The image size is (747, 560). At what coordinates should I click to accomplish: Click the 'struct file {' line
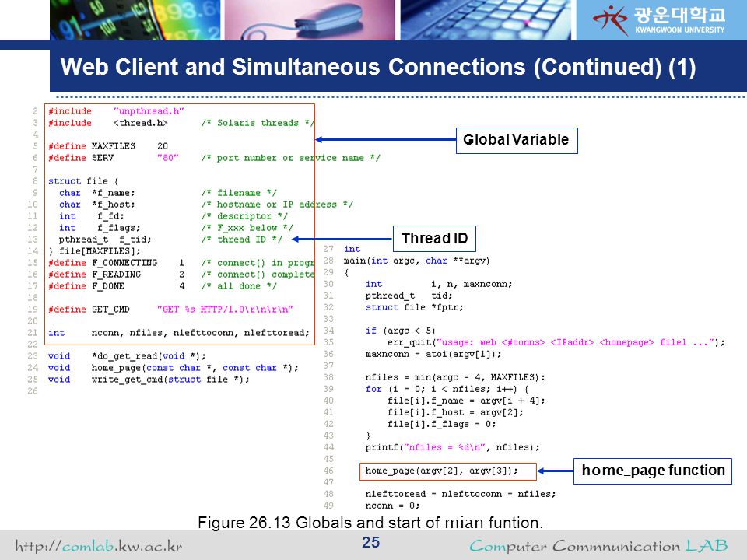[83, 181]
